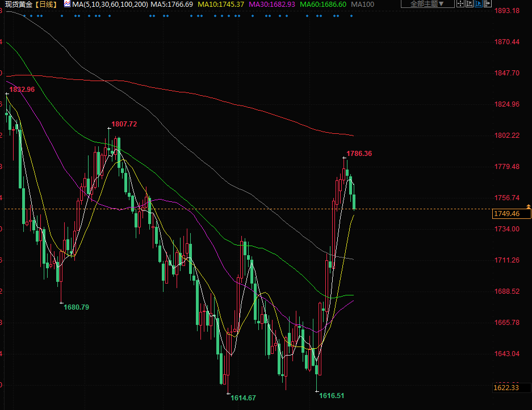Screen dimensions: 532x410
Task: Click the crosshair cursor icon in top toolbar
Action: click(x=460, y=4)
